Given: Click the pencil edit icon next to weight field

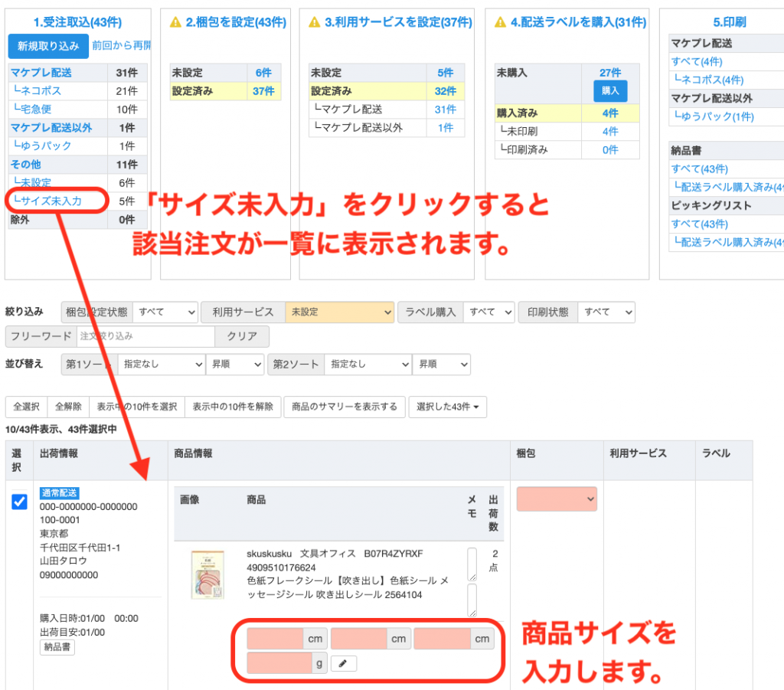Looking at the screenshot, I should point(344,663).
